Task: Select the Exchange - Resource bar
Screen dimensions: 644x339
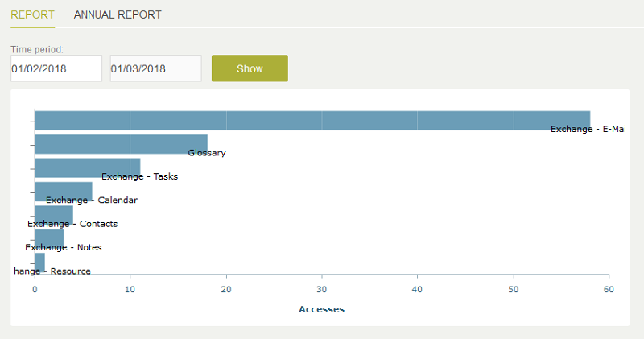Action: point(39,263)
